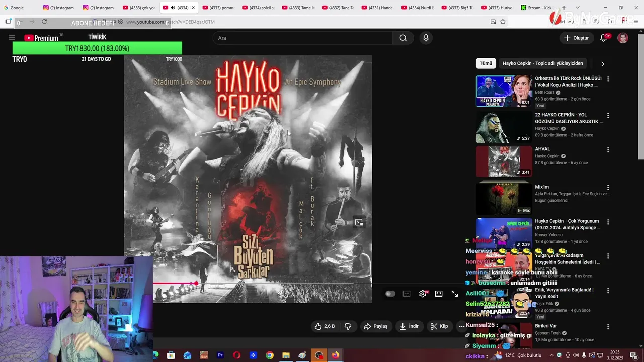This screenshot has height=362, width=644.
Task: Open options for Çok Yorgunum video
Action: coord(608,222)
